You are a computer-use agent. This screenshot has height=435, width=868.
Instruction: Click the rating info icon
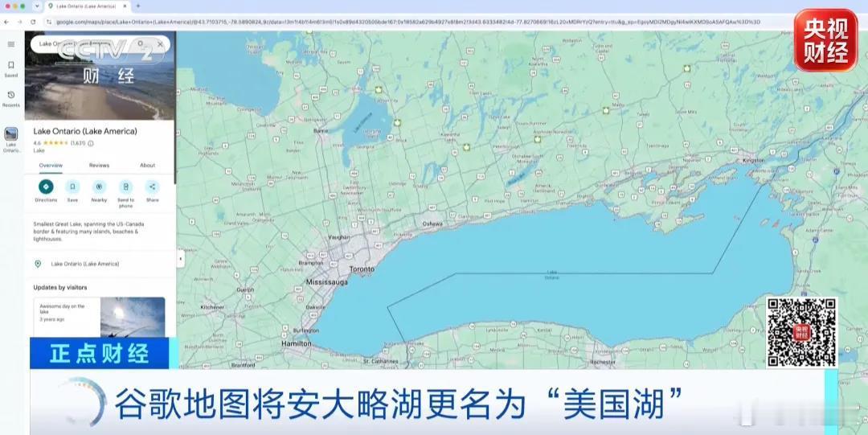pyautogui.click(x=91, y=143)
